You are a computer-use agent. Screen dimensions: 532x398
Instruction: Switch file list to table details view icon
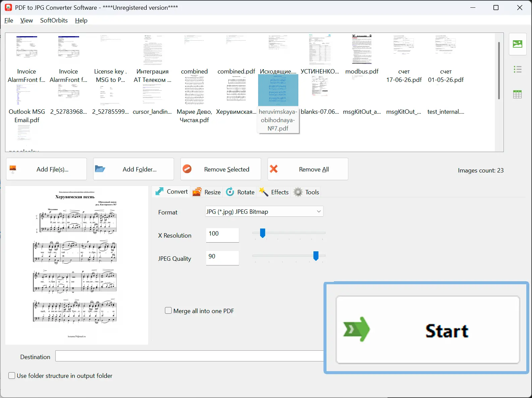[518, 94]
